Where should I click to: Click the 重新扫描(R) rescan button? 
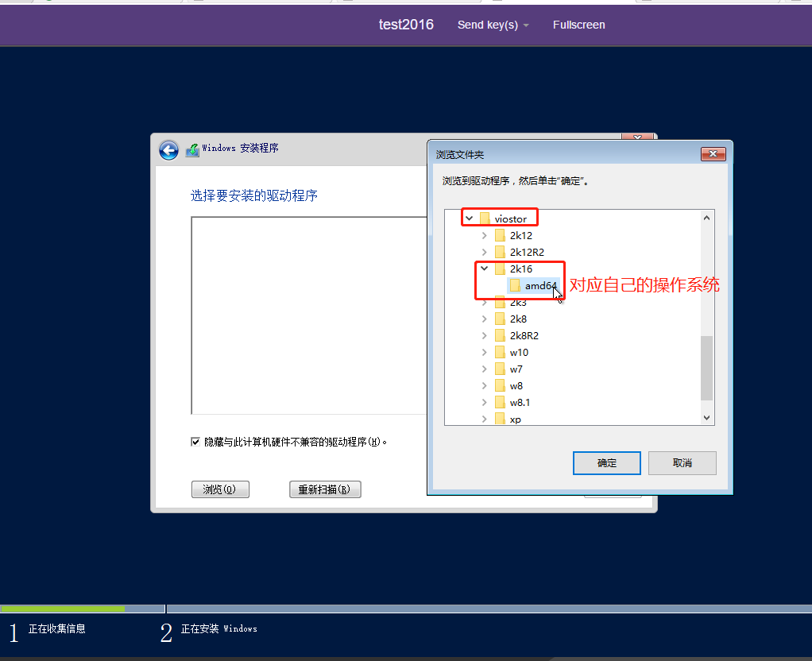pos(325,489)
